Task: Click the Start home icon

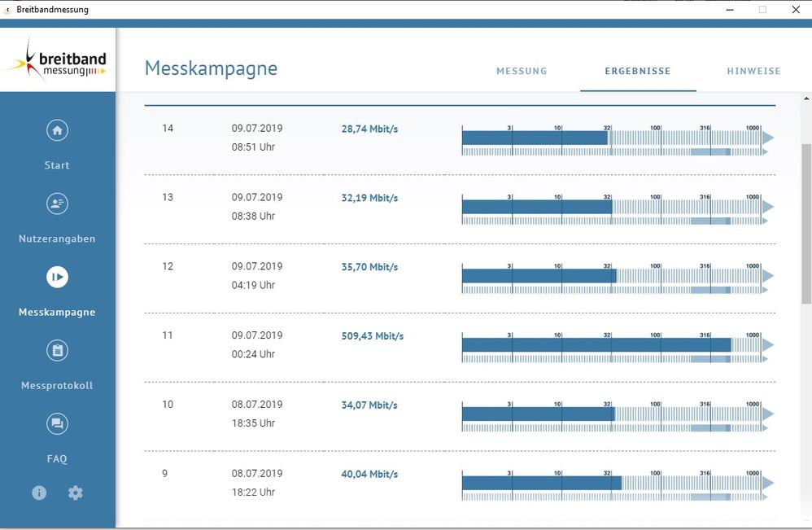Action: tap(57, 130)
